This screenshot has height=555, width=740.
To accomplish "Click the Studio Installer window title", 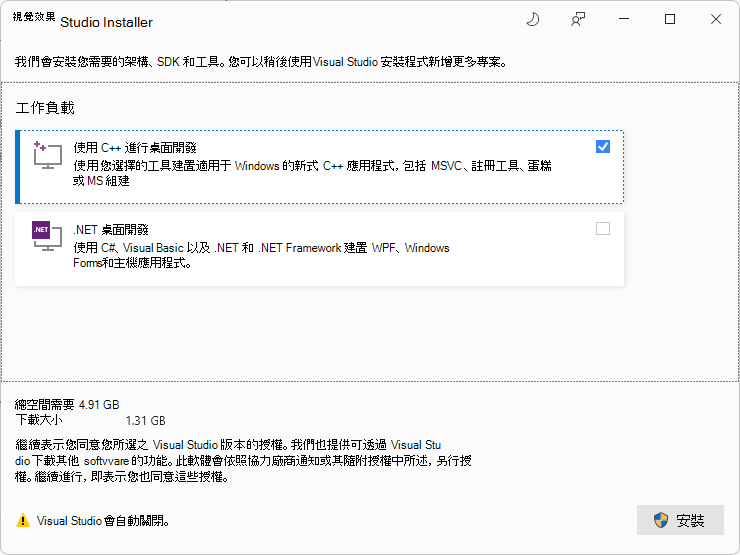I will pyautogui.click(x=107, y=22).
